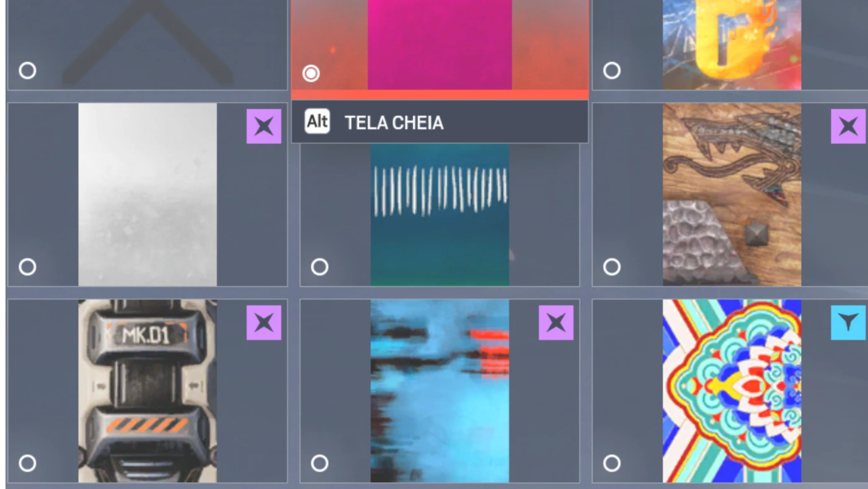Click purple star badge on blue glitch skin
This screenshot has height=489, width=868.
[x=556, y=323]
